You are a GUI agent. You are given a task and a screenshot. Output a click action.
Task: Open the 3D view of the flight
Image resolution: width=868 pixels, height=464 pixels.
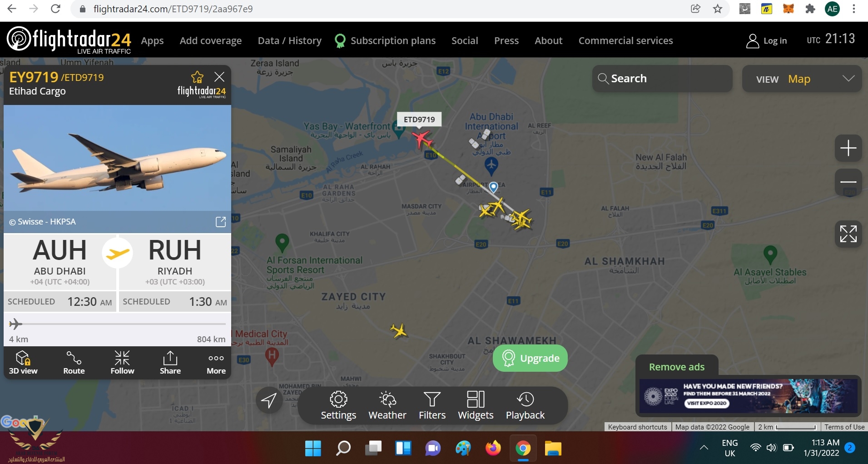point(23,363)
